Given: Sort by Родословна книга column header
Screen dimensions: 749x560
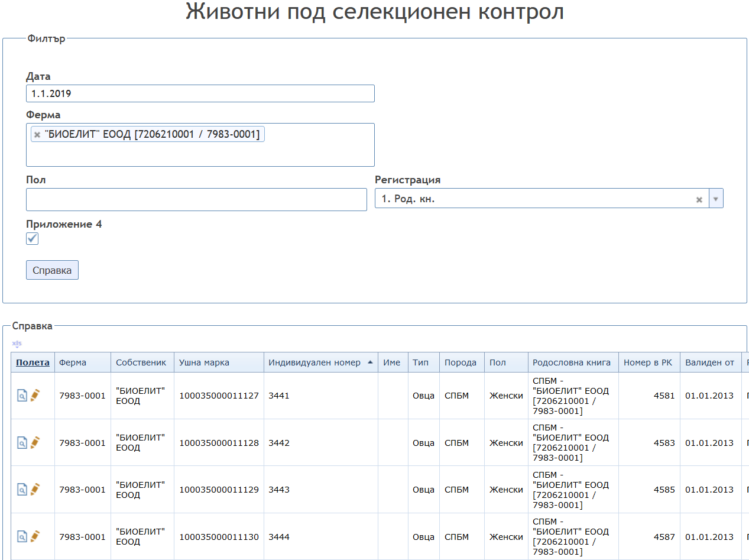Looking at the screenshot, I should point(571,362).
